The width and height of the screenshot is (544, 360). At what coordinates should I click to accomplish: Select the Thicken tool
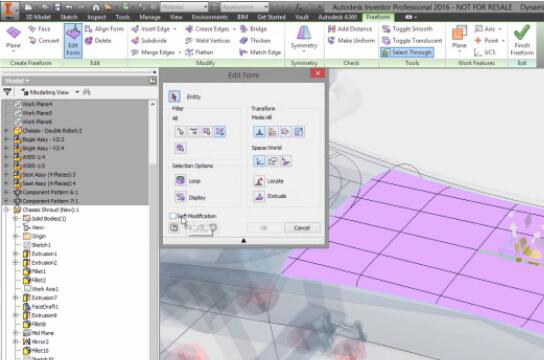tap(255, 41)
